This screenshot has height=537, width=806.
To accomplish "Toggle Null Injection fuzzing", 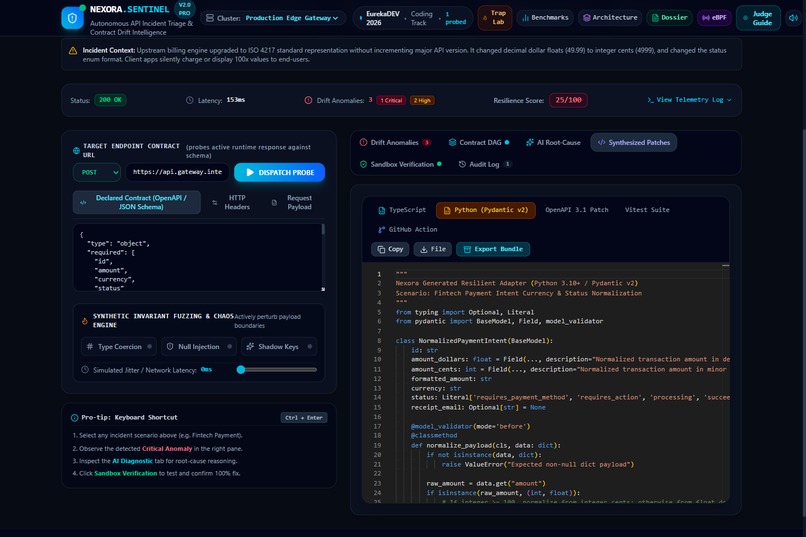I will [x=199, y=346].
